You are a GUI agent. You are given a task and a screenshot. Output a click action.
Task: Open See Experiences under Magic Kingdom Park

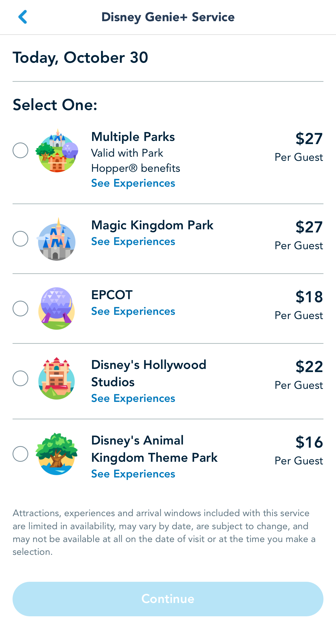click(133, 242)
